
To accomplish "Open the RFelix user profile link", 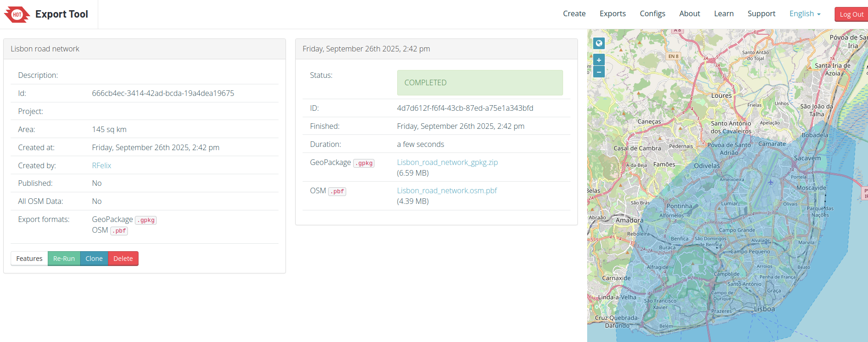I will click(101, 165).
